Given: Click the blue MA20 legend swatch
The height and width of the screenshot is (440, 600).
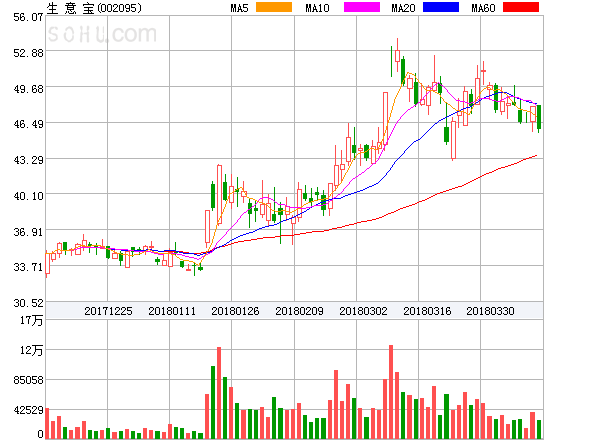Looking at the screenshot, I should (x=441, y=7).
